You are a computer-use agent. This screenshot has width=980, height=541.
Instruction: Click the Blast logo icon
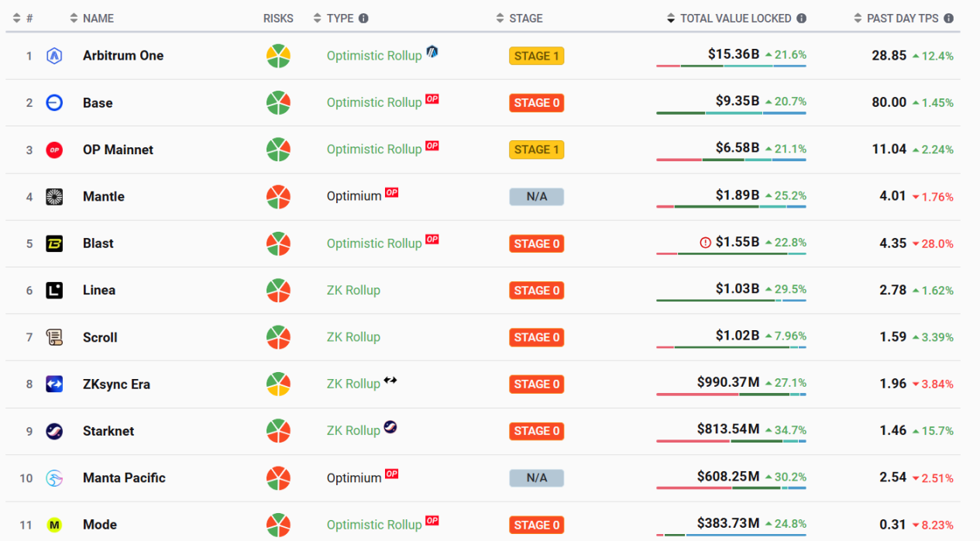(54, 243)
